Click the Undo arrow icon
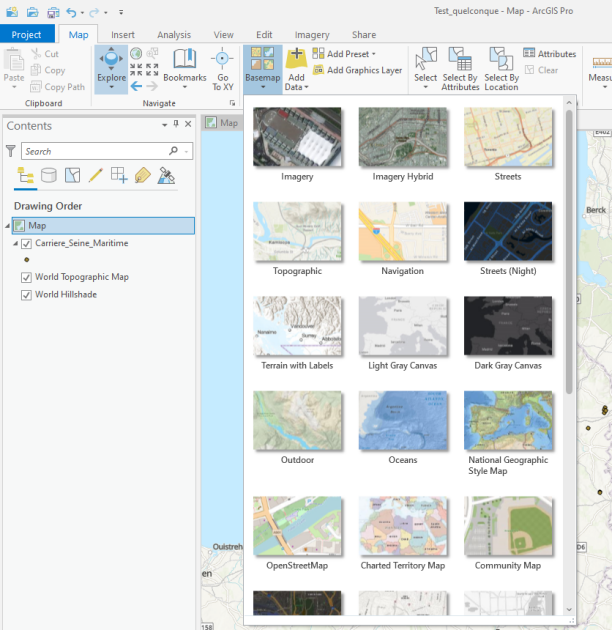Viewport: 612px width, 630px height. tap(71, 12)
